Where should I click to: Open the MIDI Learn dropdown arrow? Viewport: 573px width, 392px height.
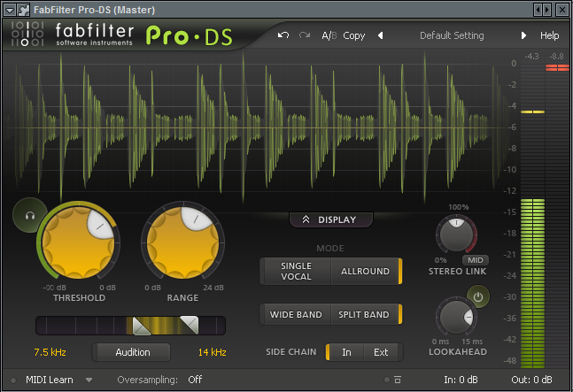[89, 380]
